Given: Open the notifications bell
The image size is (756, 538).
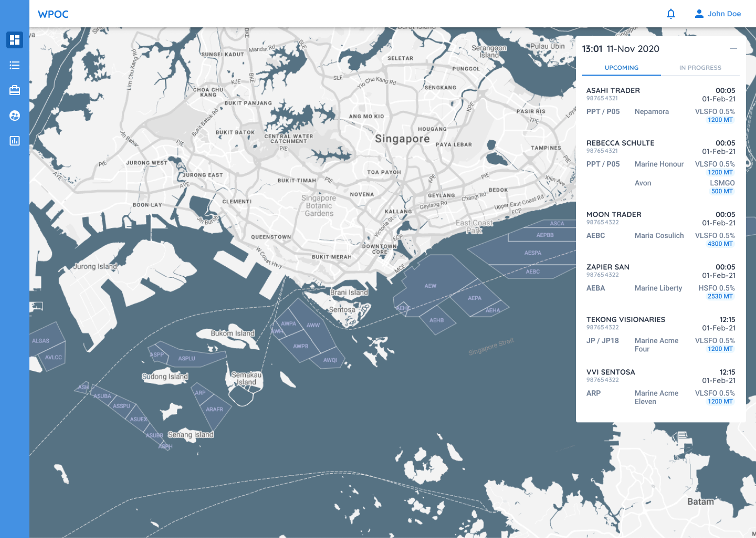Looking at the screenshot, I should tap(671, 14).
